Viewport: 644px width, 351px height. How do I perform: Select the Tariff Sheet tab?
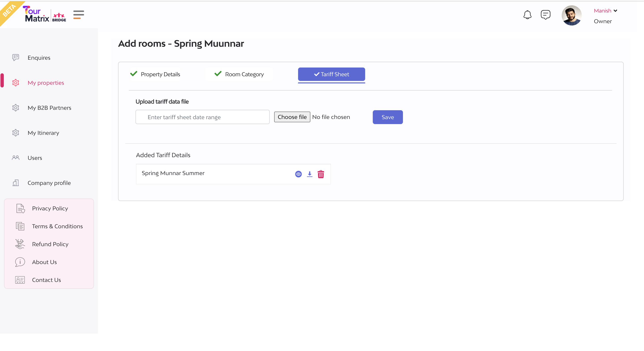click(331, 74)
